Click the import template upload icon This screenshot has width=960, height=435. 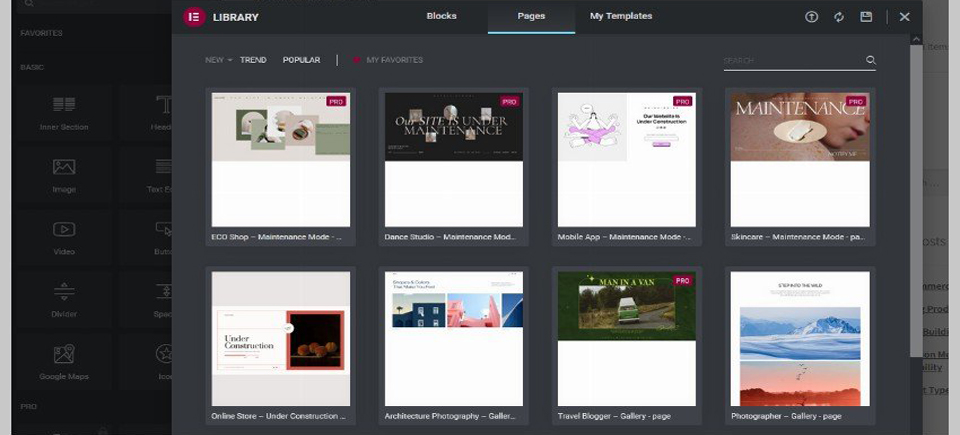[812, 17]
